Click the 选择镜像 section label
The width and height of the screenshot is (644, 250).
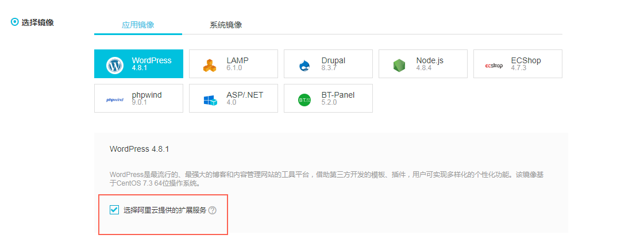[37, 22]
